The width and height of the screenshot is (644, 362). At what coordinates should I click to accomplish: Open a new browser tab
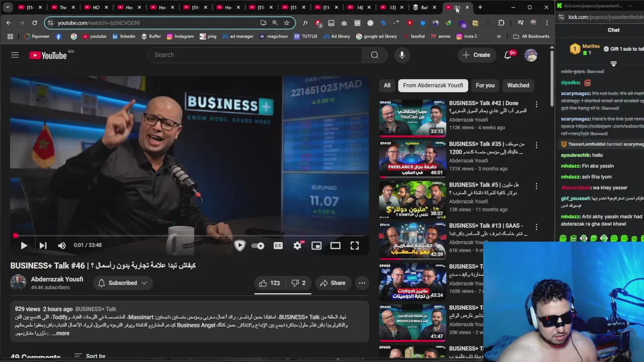pyautogui.click(x=480, y=8)
